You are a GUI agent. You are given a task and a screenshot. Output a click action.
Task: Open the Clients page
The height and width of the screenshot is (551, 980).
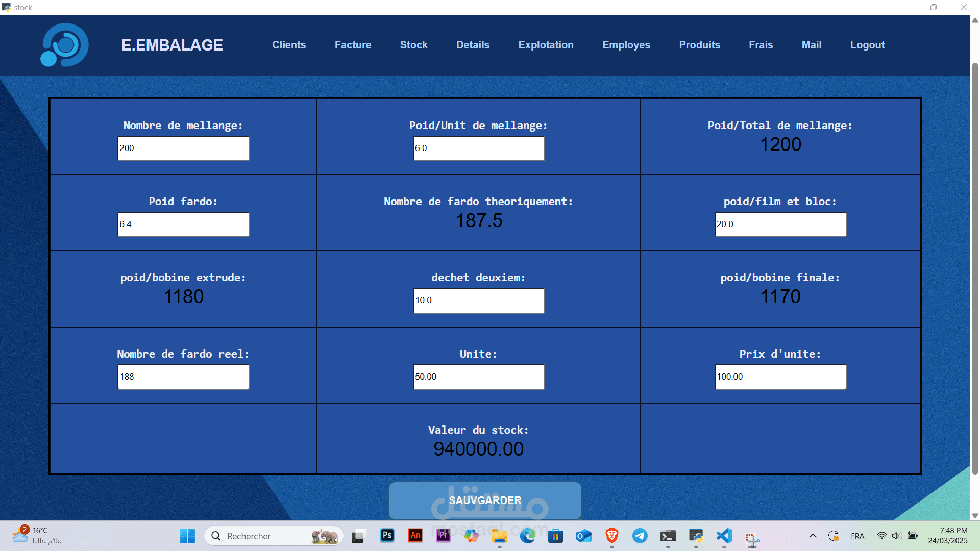click(289, 45)
